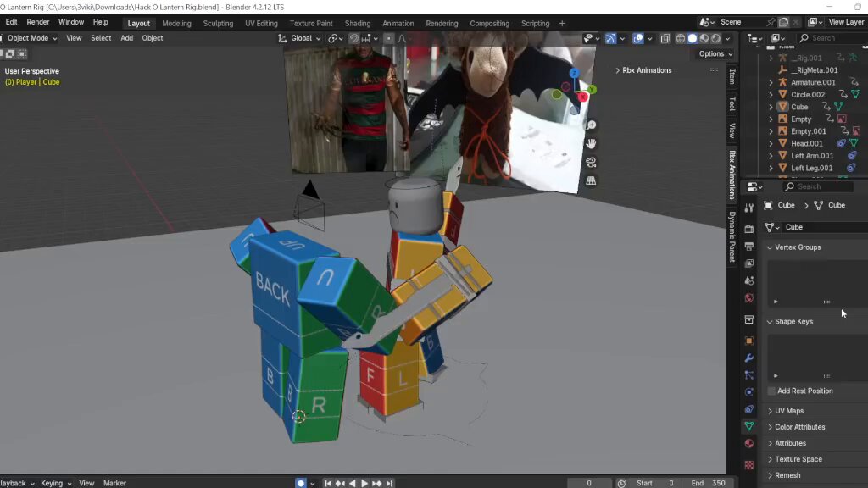Open the World properties tab icon
Screen dimensions: 868x488
(x=749, y=298)
